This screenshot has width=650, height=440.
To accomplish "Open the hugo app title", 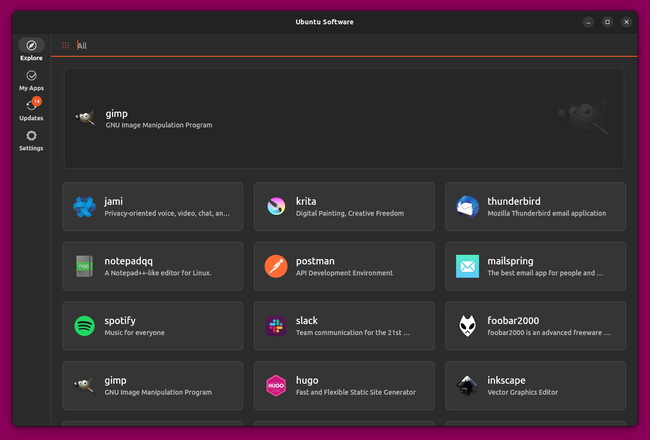I will click(307, 381).
